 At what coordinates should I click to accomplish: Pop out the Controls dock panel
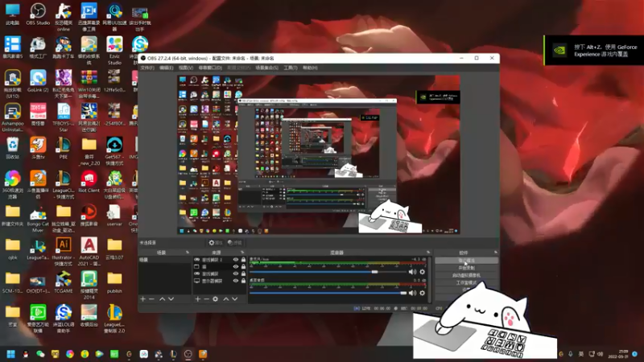pyautogui.click(x=495, y=253)
